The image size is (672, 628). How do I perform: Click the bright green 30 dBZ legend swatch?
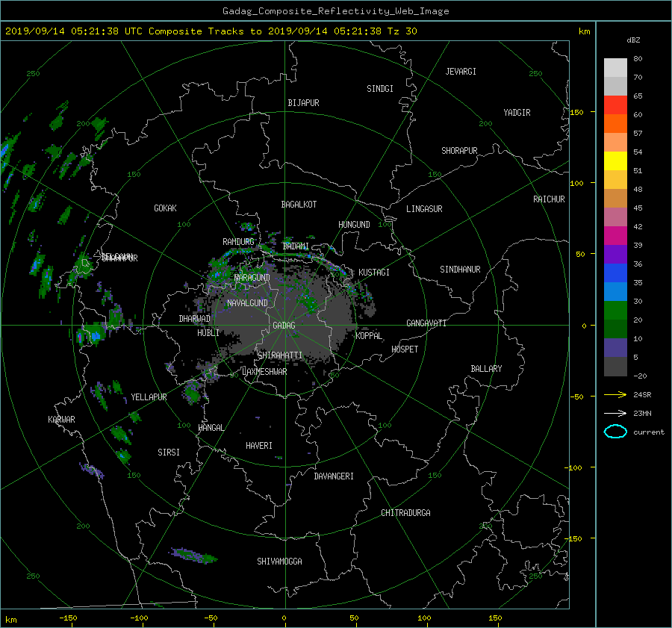pyautogui.click(x=615, y=311)
